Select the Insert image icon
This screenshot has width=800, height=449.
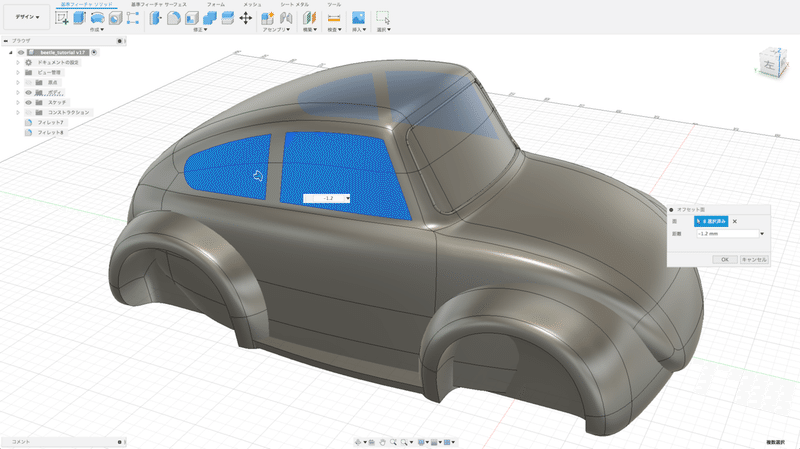coord(359,18)
